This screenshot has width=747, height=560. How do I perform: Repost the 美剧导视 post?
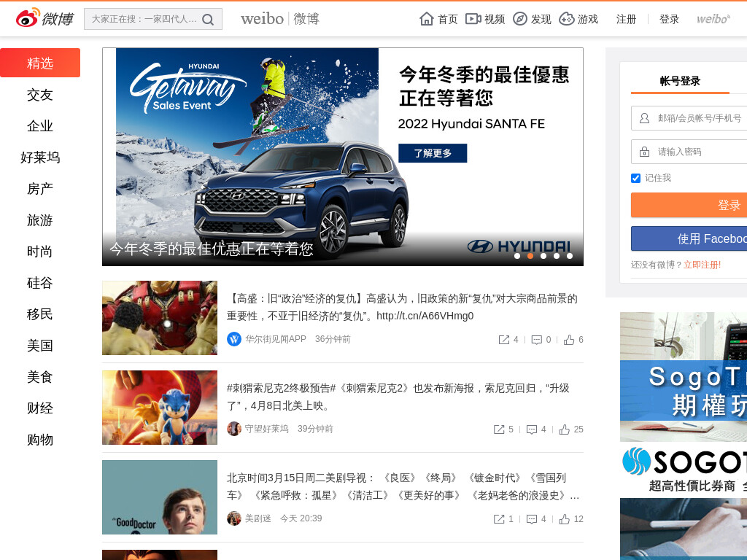(499, 519)
